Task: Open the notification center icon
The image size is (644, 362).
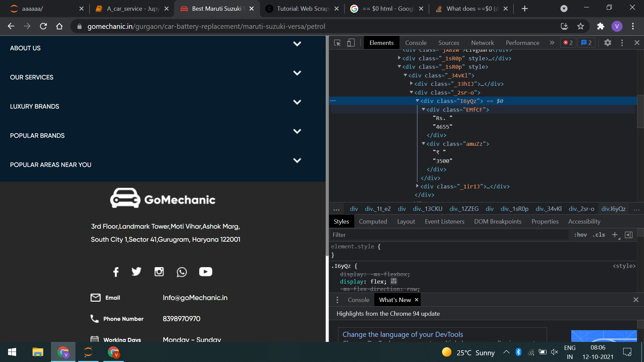Action: click(627, 352)
